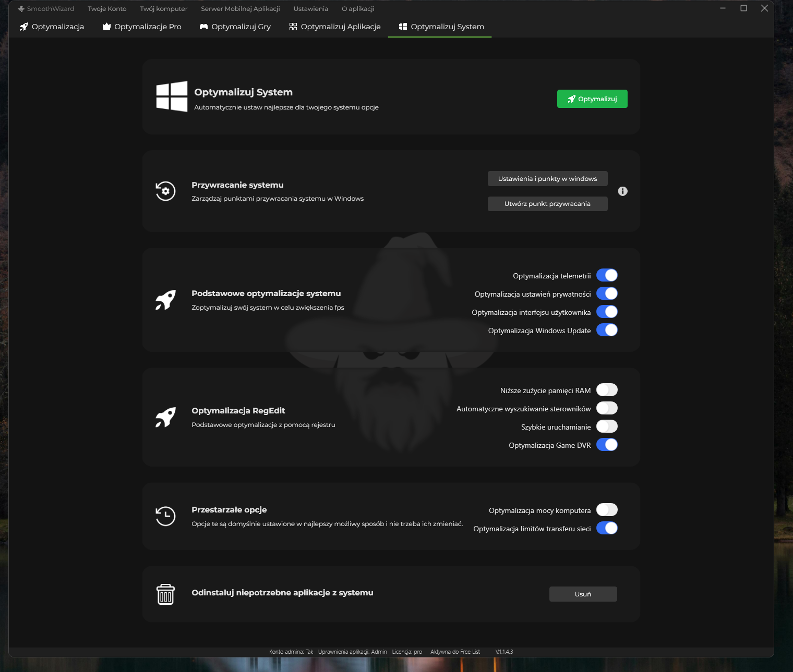Click the rocket icon beside Podstawowe optymalizacje systemu

[x=165, y=300]
